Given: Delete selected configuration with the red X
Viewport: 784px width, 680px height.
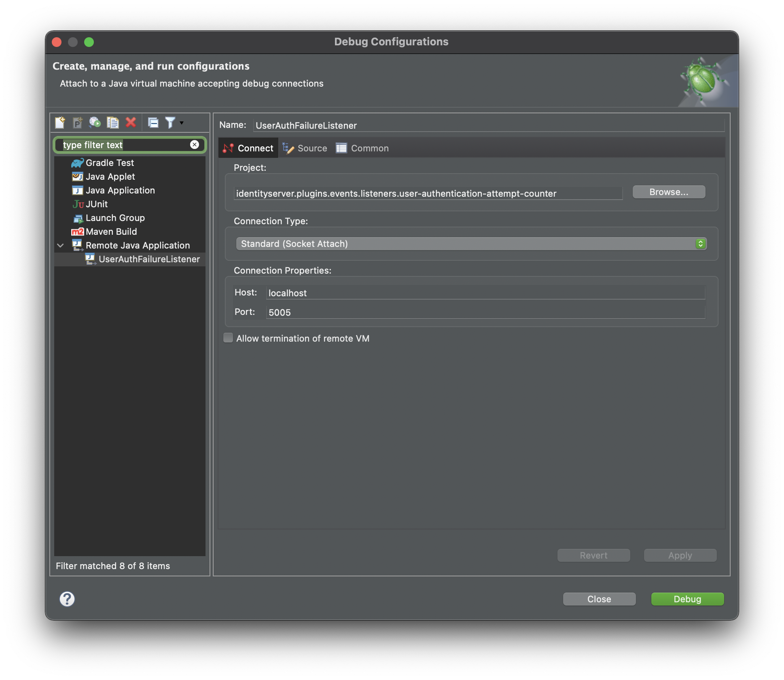Looking at the screenshot, I should [131, 122].
